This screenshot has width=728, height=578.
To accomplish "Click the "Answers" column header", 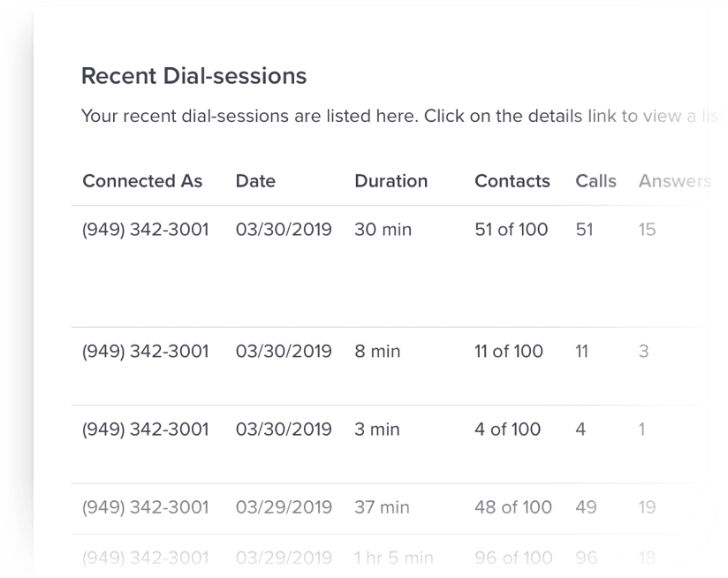I will (675, 181).
